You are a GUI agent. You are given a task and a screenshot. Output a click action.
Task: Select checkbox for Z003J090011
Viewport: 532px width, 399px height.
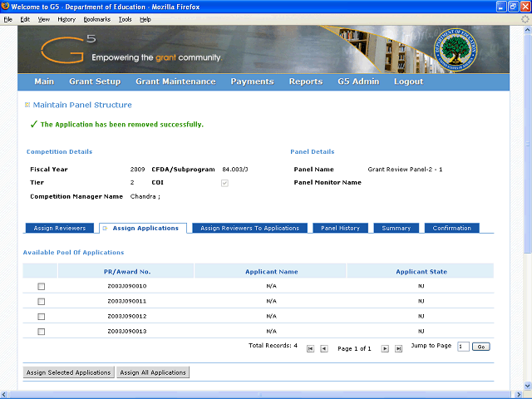pos(41,302)
